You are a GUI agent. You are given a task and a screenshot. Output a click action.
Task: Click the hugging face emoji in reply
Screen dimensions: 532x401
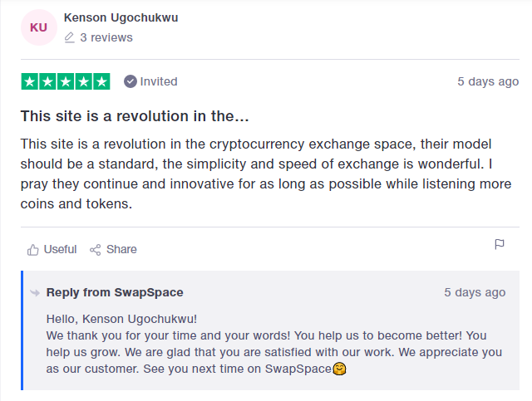(339, 369)
